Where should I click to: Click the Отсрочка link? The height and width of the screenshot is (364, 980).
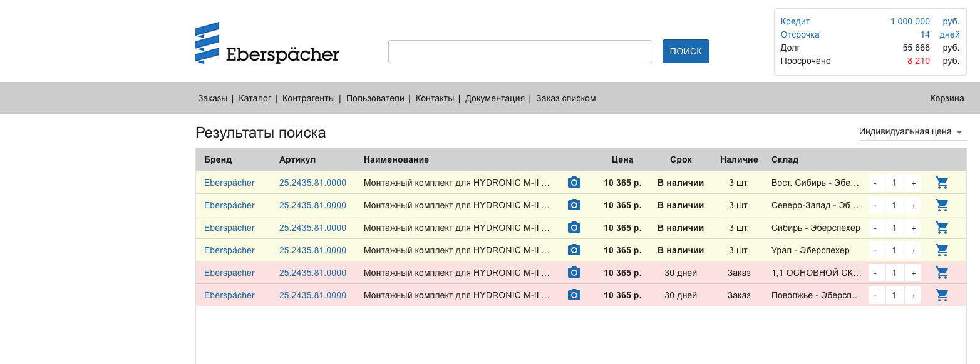click(800, 34)
